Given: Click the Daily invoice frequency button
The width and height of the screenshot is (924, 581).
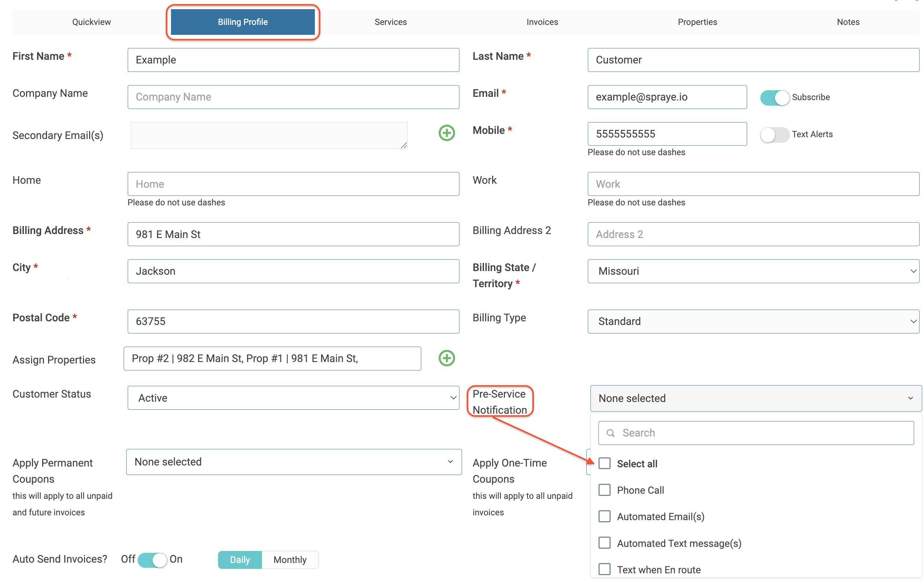Looking at the screenshot, I should (240, 560).
